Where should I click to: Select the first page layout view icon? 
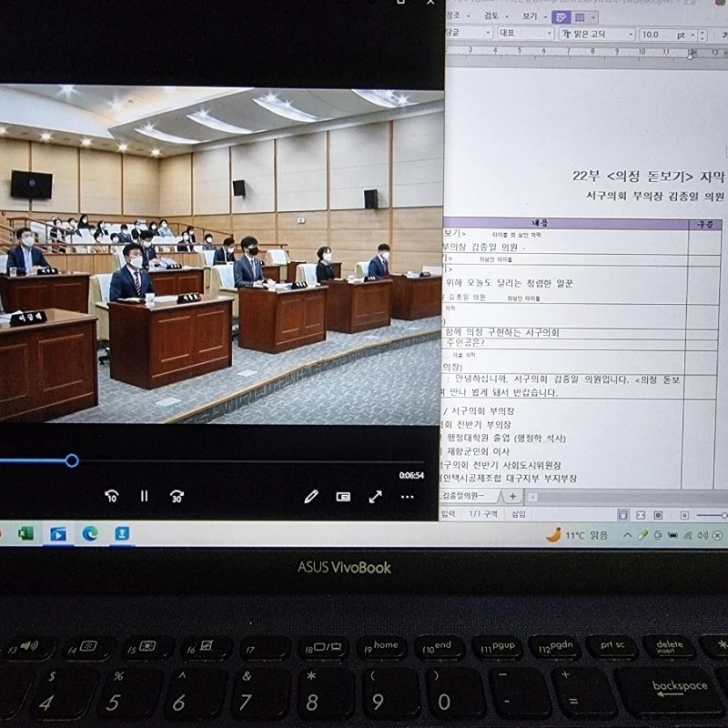point(623,515)
